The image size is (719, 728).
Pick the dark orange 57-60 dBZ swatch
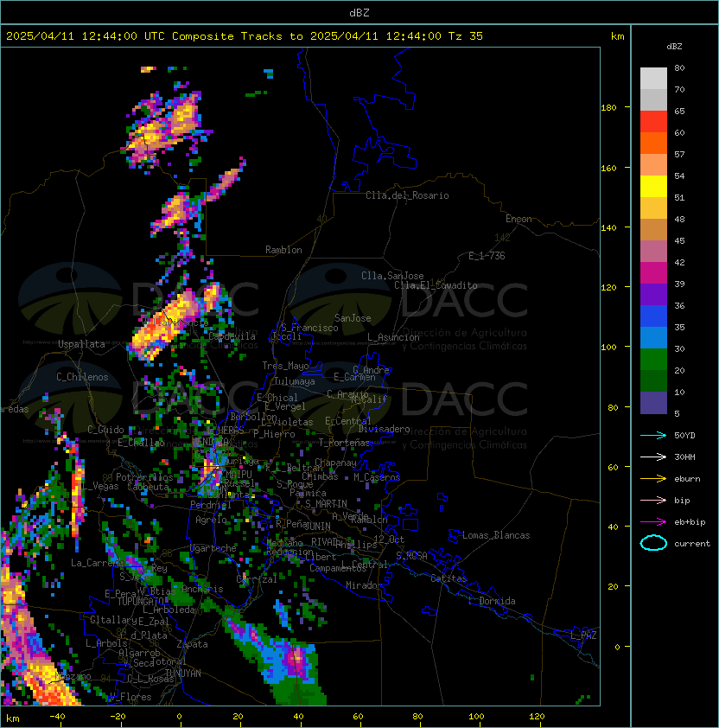click(653, 144)
